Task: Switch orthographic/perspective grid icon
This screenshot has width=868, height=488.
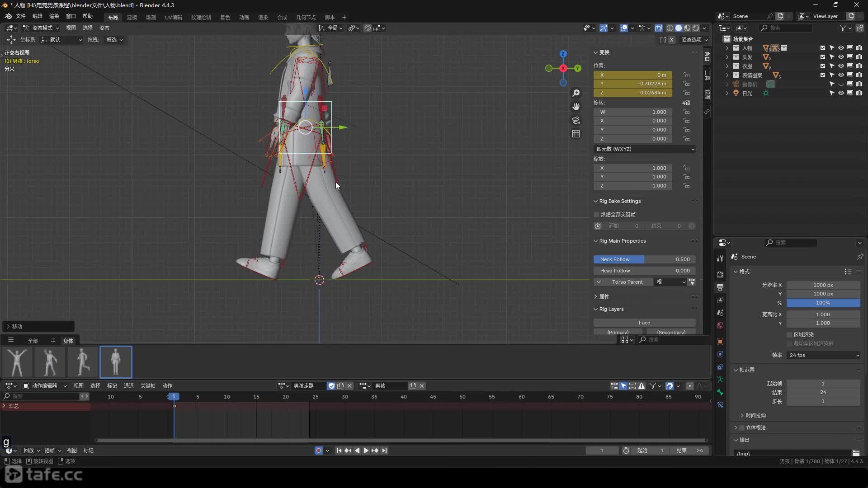Action: 576,134
